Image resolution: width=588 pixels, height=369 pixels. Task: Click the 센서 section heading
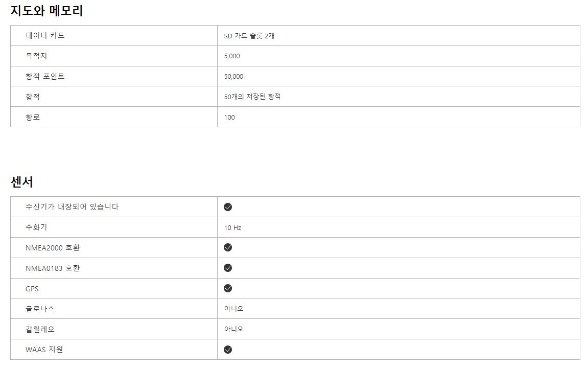click(x=22, y=181)
